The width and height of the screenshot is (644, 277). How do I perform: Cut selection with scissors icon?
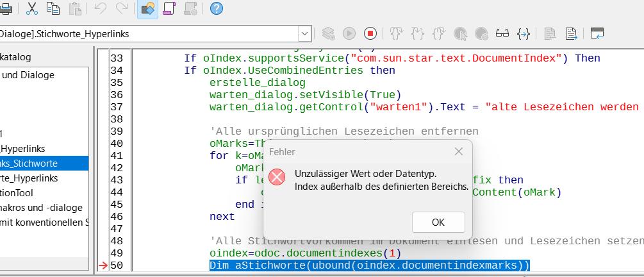31,8
